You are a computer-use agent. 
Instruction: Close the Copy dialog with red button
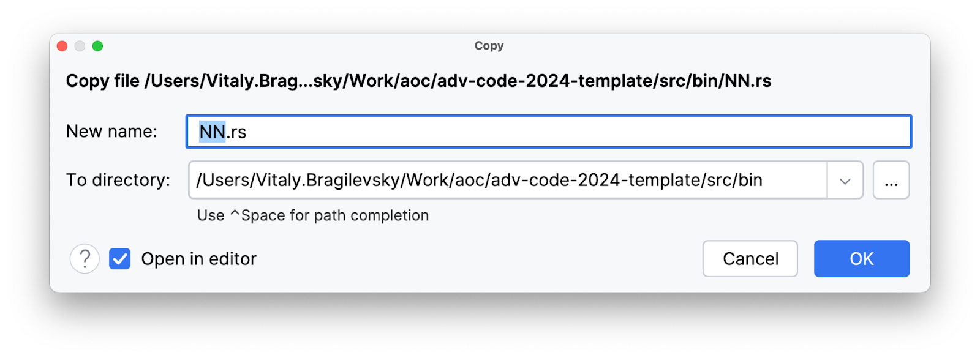(62, 46)
